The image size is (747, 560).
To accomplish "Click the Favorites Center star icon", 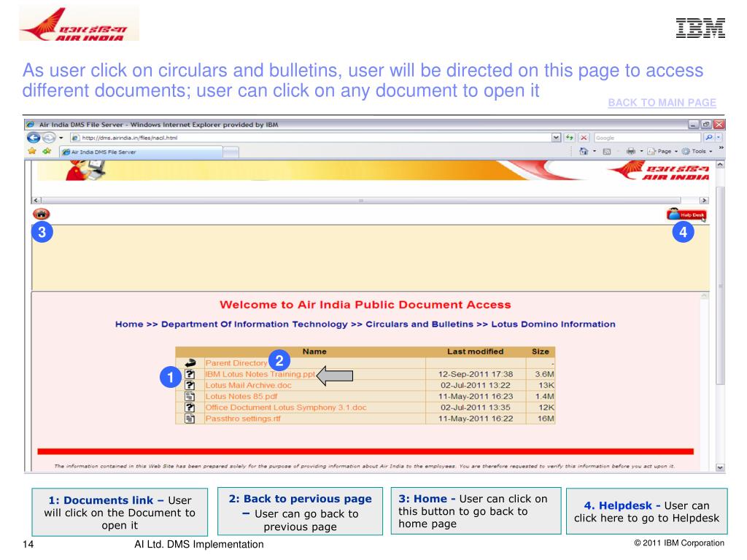I will coord(32,152).
